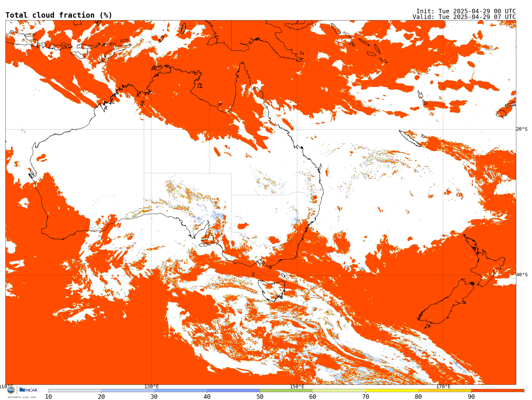
Task: Click the 40-50 periwinkle colorbar segment
Action: [233, 391]
